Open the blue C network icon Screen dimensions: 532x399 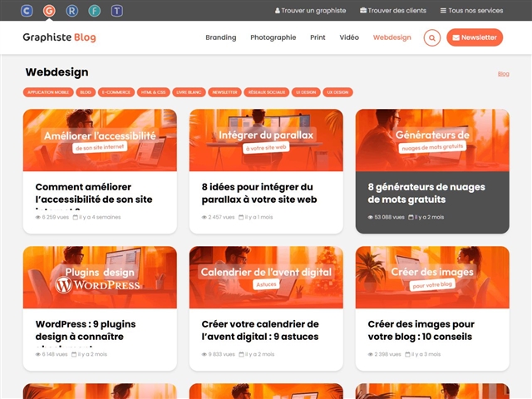[27, 11]
